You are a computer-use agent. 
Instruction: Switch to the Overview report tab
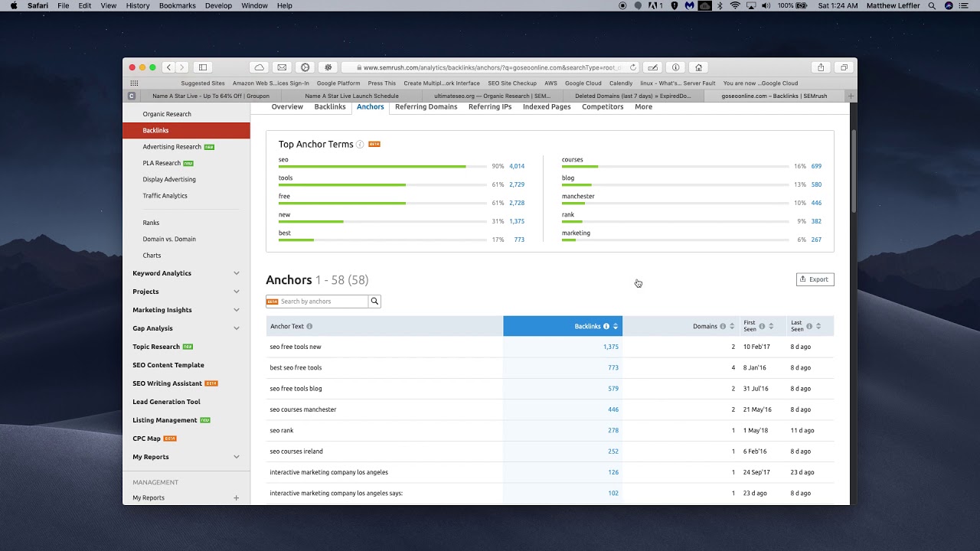(x=287, y=107)
